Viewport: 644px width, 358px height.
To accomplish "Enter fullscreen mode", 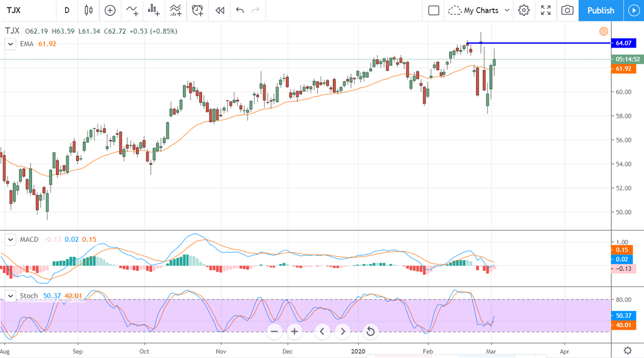I will coord(546,10).
